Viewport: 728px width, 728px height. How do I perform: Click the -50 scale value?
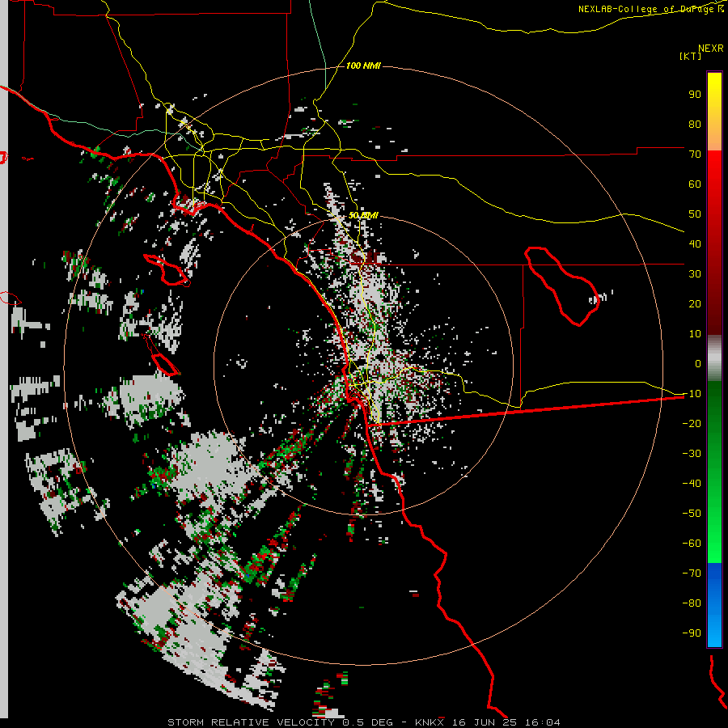[x=692, y=513]
